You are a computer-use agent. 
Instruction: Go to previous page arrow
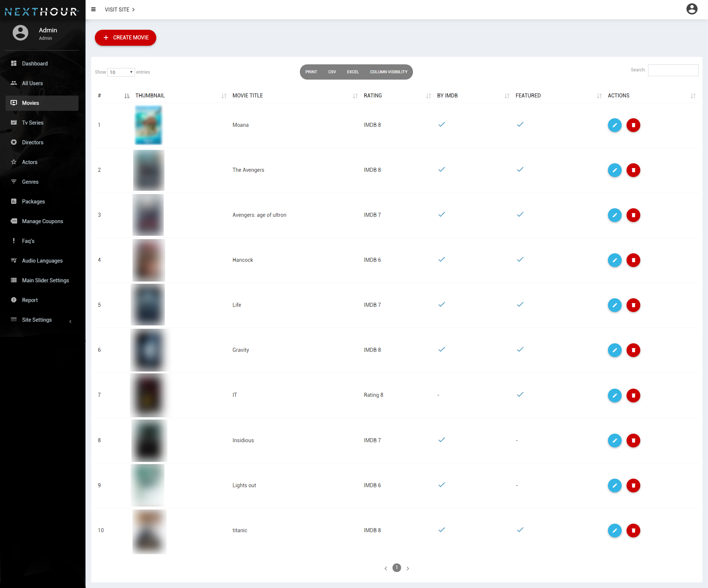386,568
